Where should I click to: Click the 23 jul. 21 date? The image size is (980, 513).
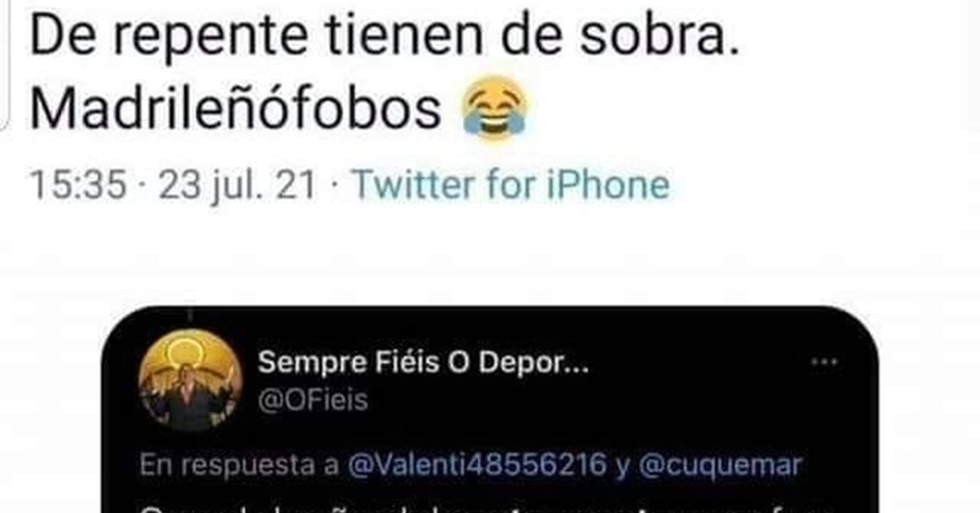[x=237, y=185]
